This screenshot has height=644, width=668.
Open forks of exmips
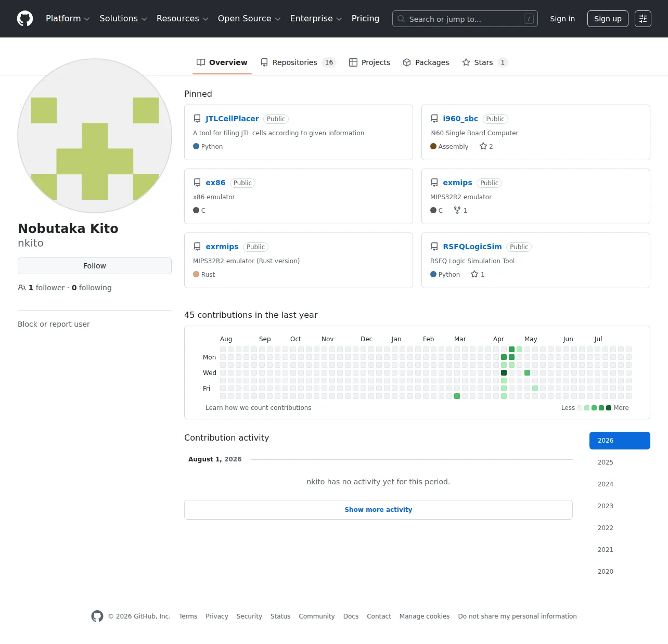coord(460,211)
